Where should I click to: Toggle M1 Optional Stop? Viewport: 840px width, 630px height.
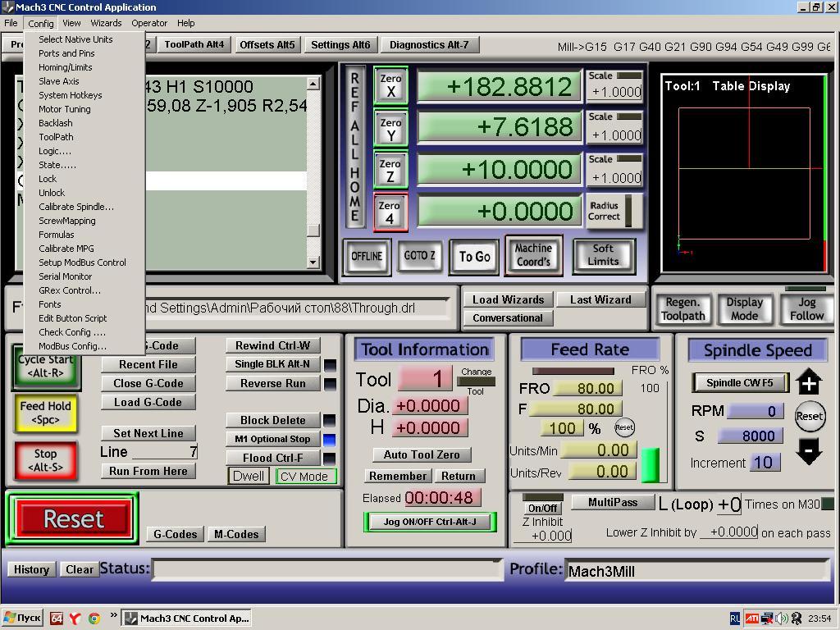[x=272, y=439]
